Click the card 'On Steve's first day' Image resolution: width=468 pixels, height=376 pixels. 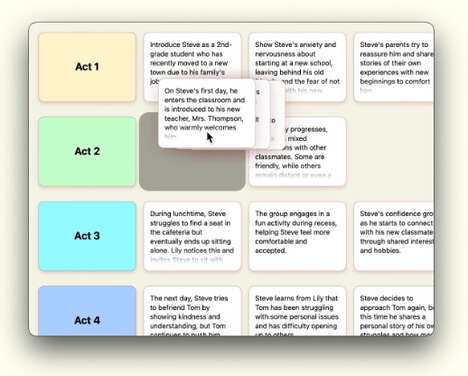coord(207,113)
